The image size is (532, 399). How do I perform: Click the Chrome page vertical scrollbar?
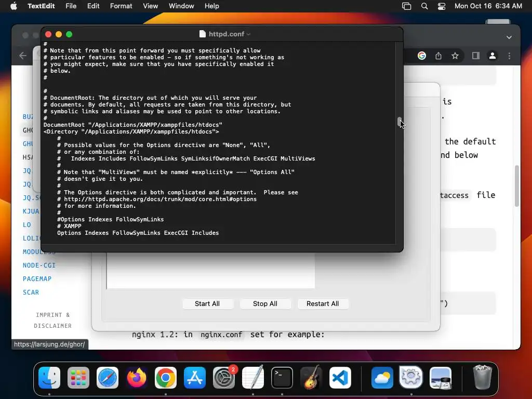(516, 186)
